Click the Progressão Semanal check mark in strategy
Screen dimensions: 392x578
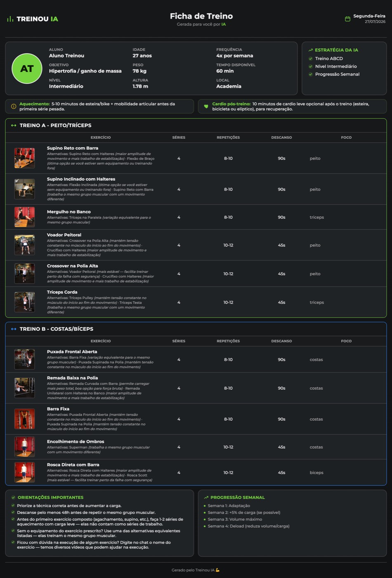point(311,74)
